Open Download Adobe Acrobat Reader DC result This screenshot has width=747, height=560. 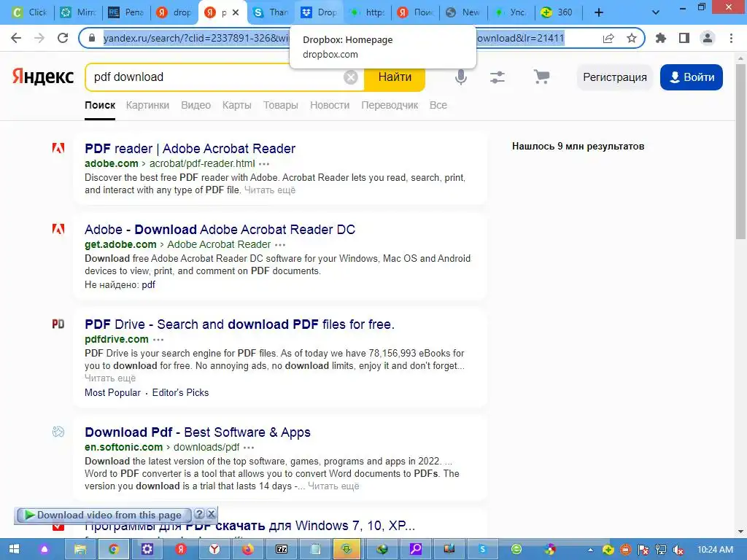click(x=220, y=230)
